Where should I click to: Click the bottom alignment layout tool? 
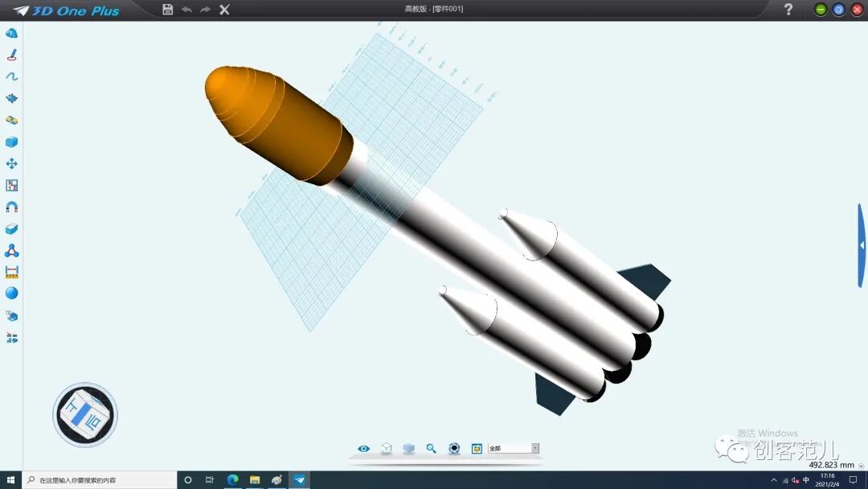11,338
